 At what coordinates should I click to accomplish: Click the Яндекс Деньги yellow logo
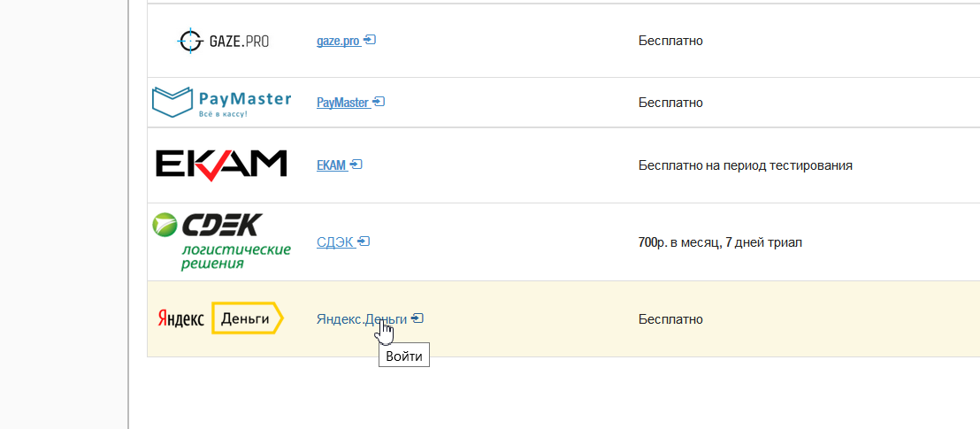pyautogui.click(x=220, y=318)
